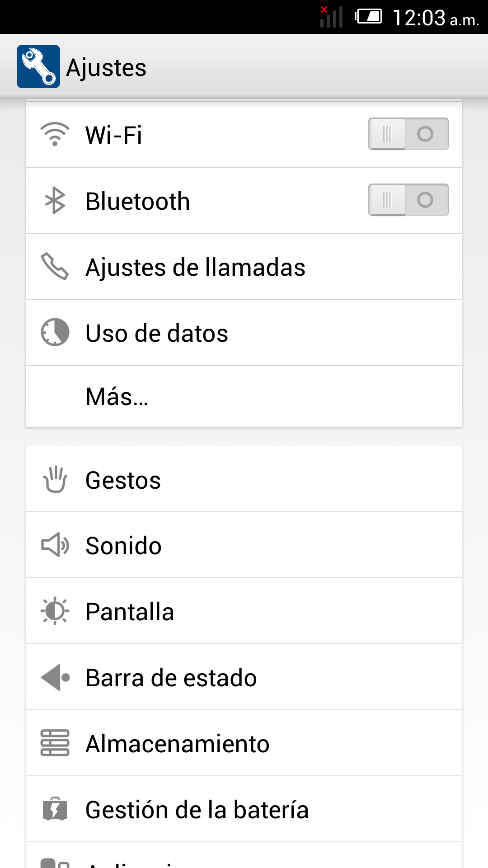Tap the Ajustes wrench app icon
Image resolution: width=488 pixels, height=868 pixels.
click(38, 66)
